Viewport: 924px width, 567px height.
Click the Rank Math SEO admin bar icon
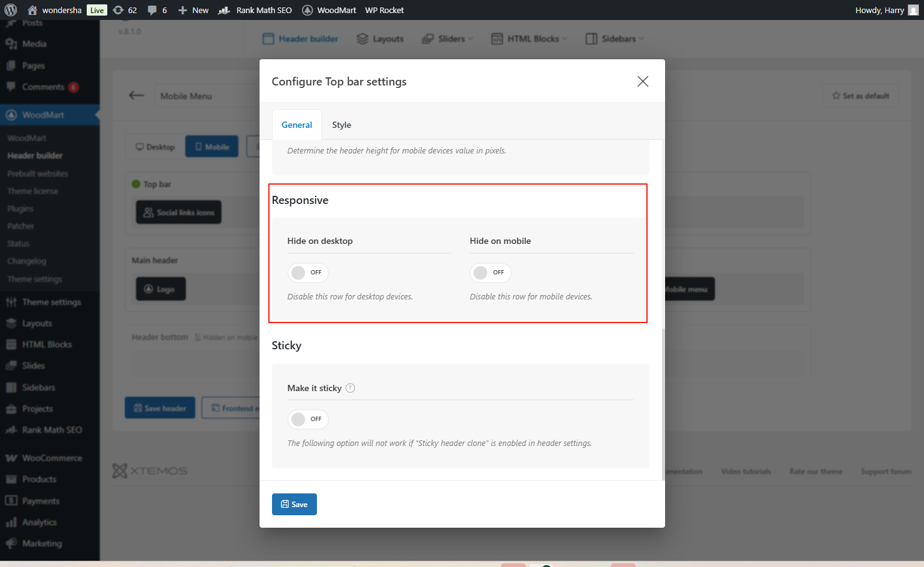225,10
